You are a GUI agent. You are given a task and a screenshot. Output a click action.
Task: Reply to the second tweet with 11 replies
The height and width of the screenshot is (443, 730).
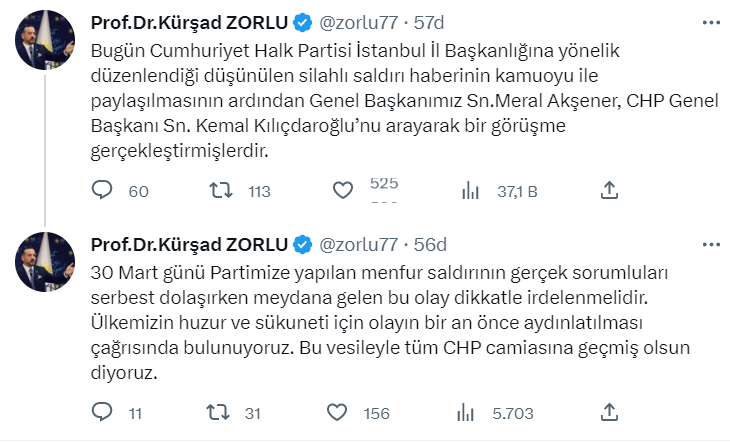(102, 411)
